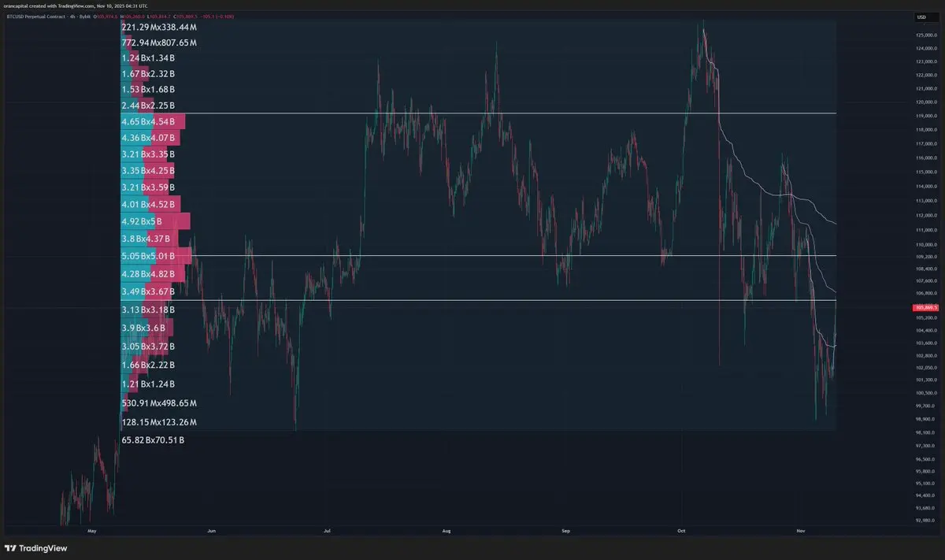Select the 1.67 Bx2.32 B volume row

click(x=149, y=74)
